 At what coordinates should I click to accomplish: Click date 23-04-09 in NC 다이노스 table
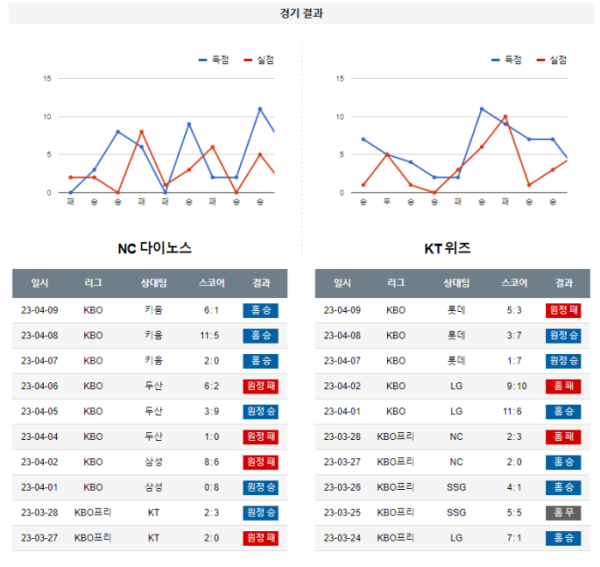coord(39,310)
